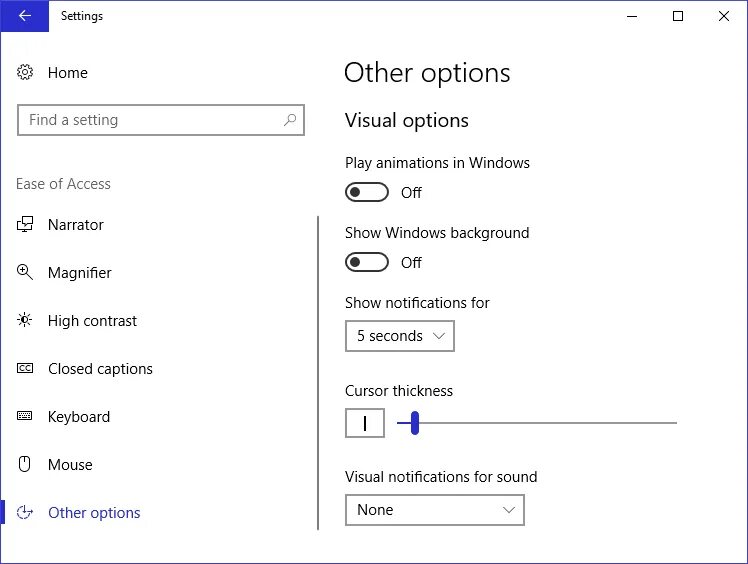Click the search magnifier icon
This screenshot has width=748, height=564.
[290, 120]
